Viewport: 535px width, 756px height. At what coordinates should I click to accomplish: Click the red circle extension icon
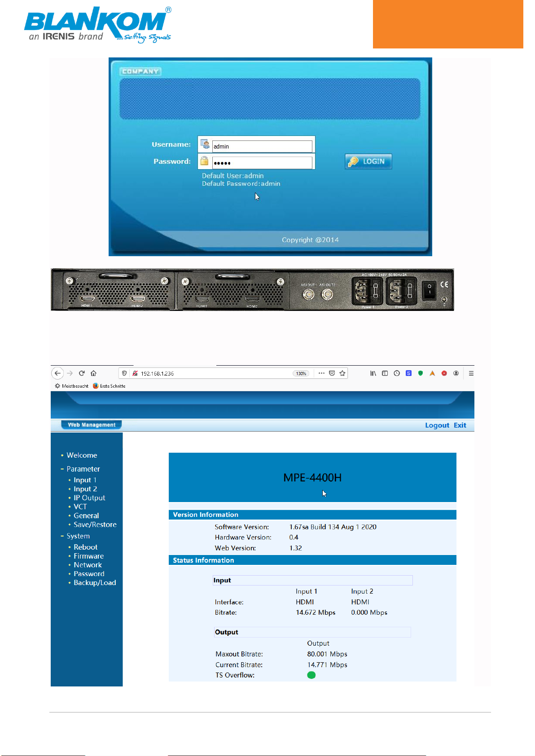[444, 373]
